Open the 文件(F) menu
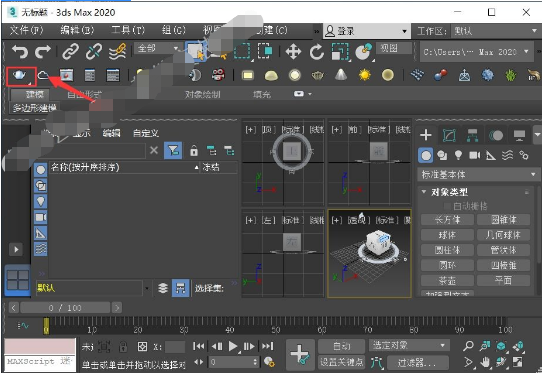This screenshot has height=375, width=545. (x=26, y=31)
